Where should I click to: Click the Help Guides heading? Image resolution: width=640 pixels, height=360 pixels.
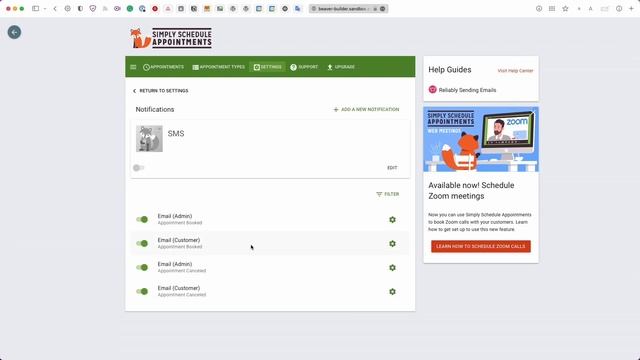tap(450, 70)
